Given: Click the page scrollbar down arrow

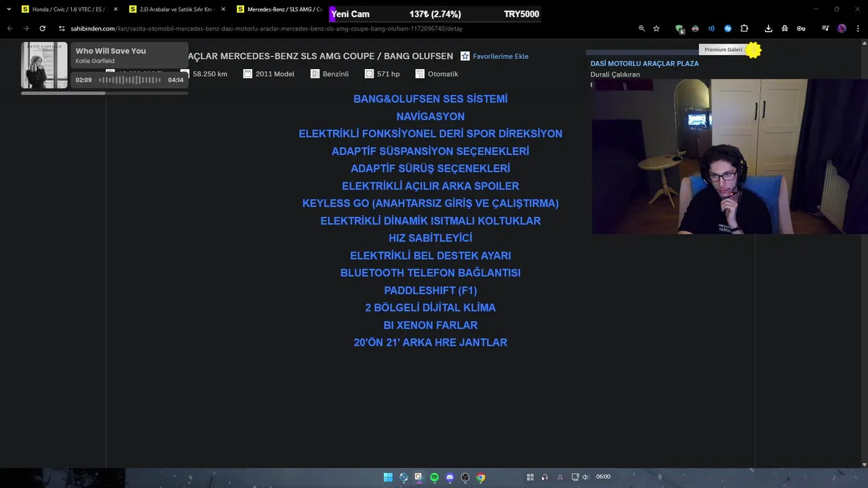Looking at the screenshot, I should tap(864, 464).
